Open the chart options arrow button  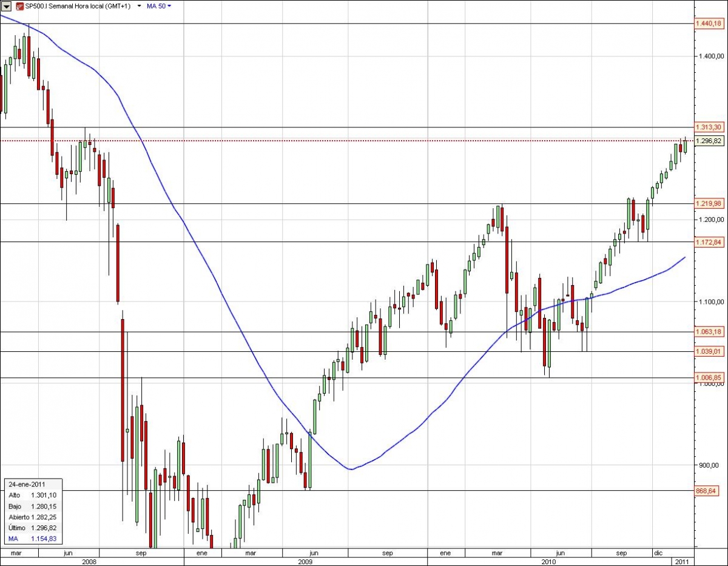pos(5,5)
